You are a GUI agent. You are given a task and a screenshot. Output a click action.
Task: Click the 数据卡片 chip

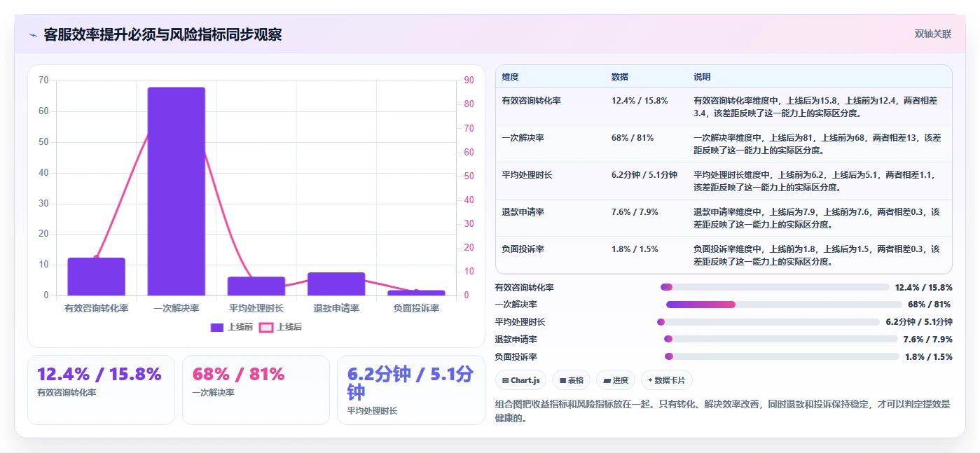point(666,380)
